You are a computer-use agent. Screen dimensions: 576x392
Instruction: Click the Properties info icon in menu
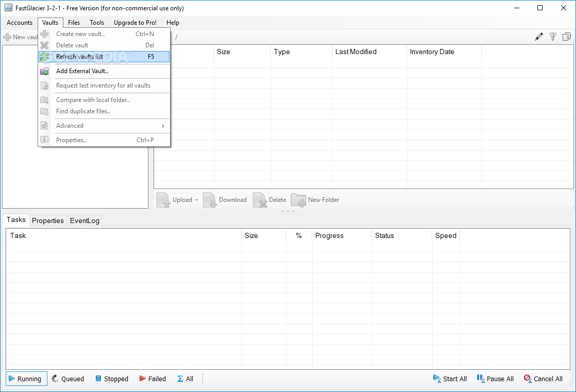pos(44,140)
